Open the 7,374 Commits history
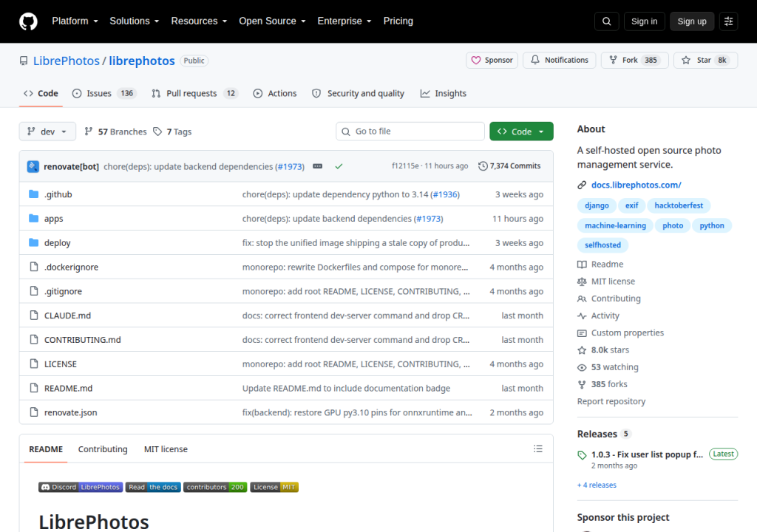The width and height of the screenshot is (757, 532). pos(509,166)
